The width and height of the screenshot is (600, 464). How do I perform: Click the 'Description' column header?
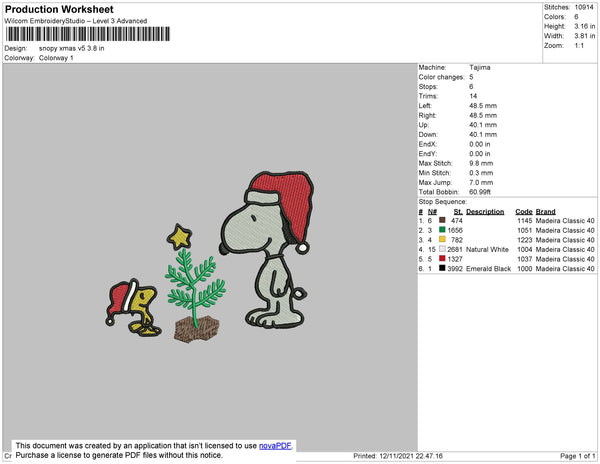tap(485, 212)
